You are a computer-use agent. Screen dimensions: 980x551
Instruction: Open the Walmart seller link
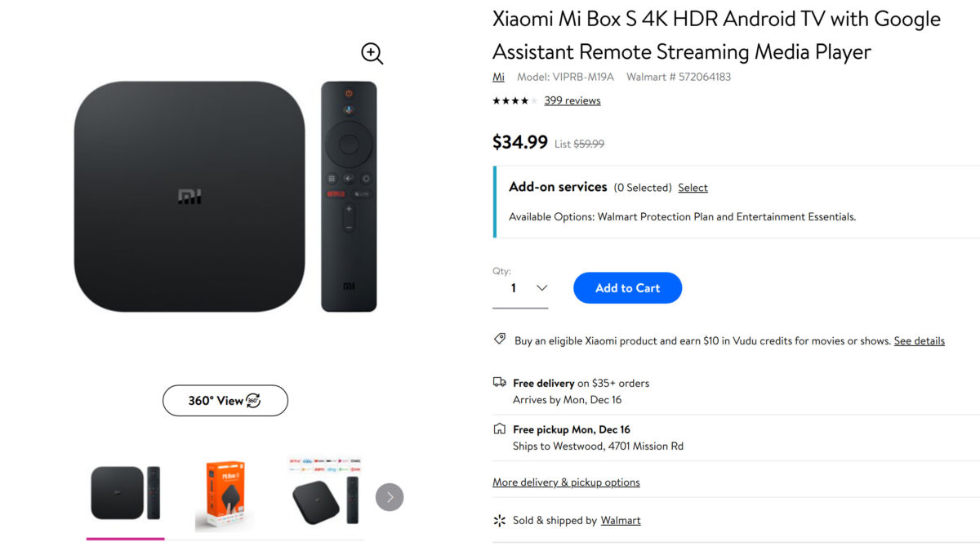coord(621,521)
